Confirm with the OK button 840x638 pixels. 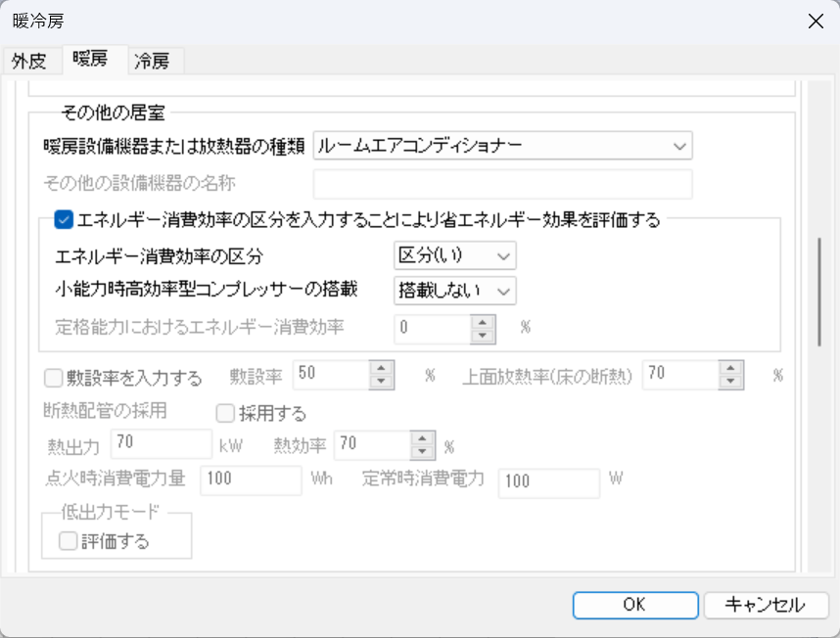[x=635, y=605]
